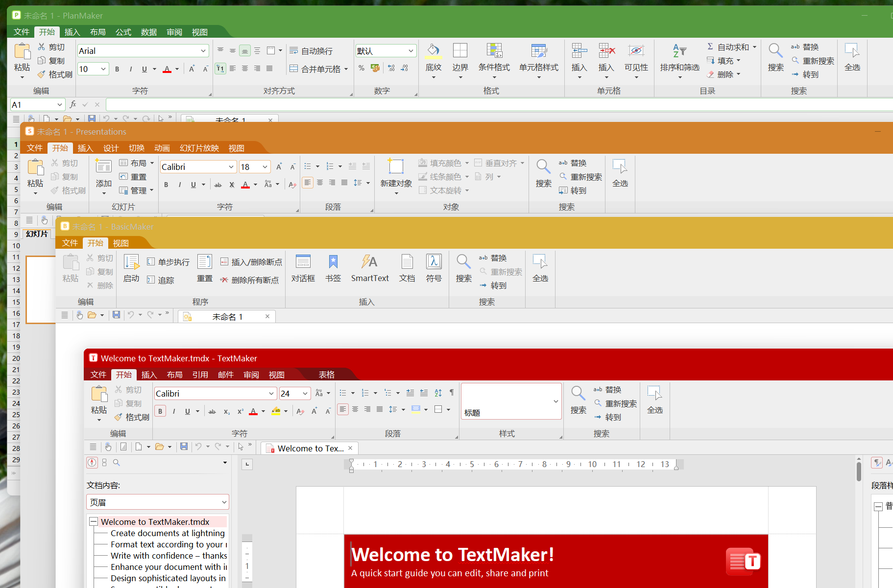
Task: Open BasicMaker 视图 (View) tab
Action: [x=121, y=243]
